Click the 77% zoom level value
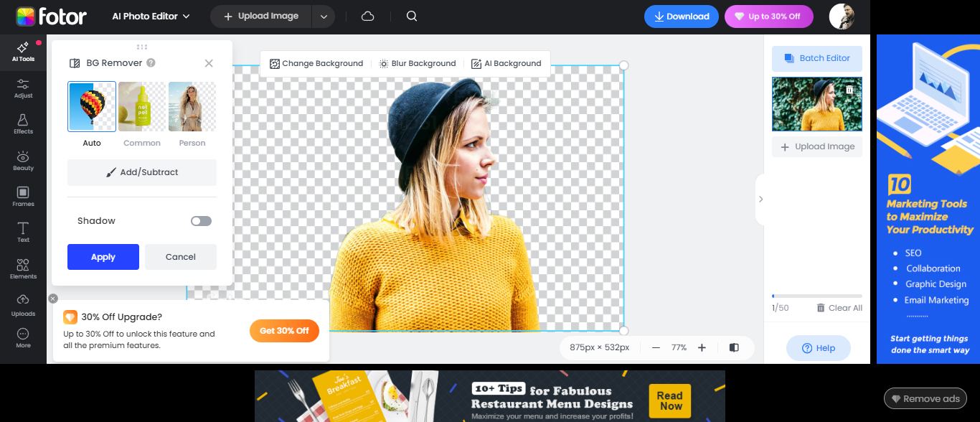 point(679,347)
